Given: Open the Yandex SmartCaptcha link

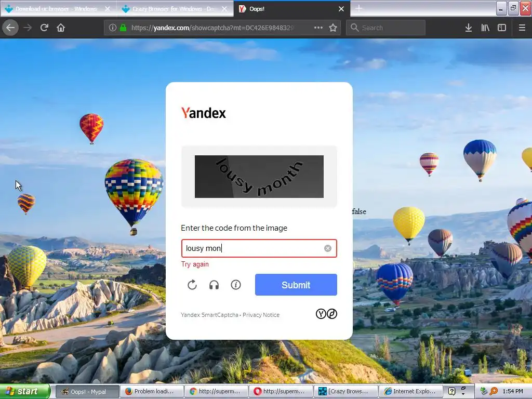Looking at the screenshot, I should tap(209, 315).
